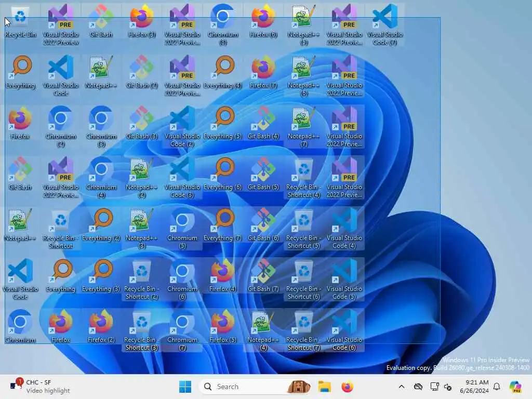Select the Git Bash (5) shortcut

pyautogui.click(x=263, y=174)
